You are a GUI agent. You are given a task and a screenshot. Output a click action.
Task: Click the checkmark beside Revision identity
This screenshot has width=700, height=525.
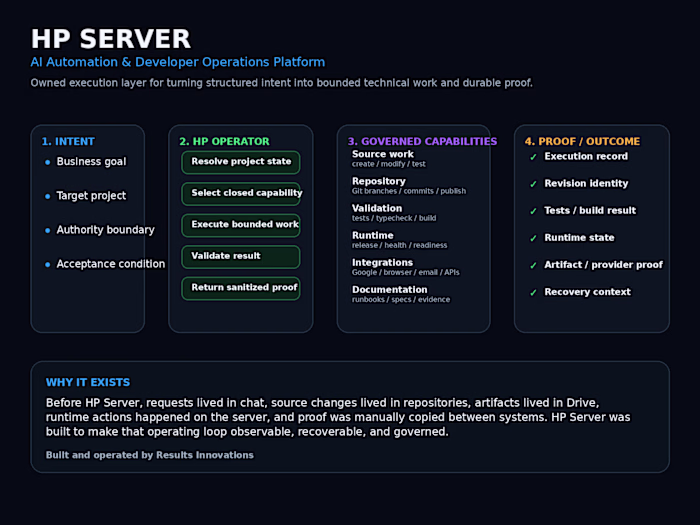[x=533, y=184]
